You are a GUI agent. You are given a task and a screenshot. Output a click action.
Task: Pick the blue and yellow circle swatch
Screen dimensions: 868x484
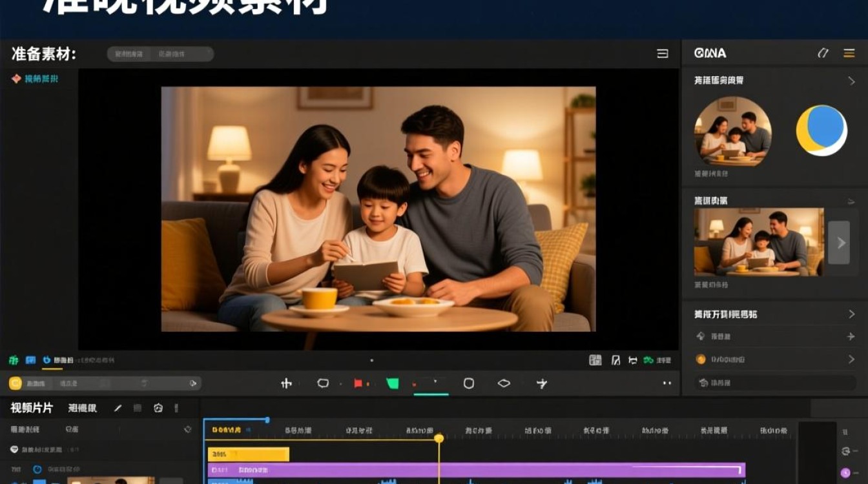(821, 130)
